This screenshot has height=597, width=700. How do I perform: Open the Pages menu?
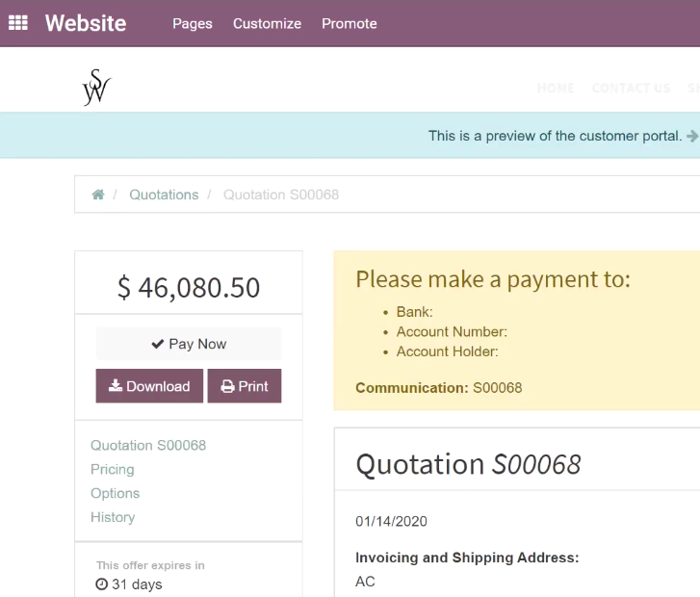[x=193, y=24]
